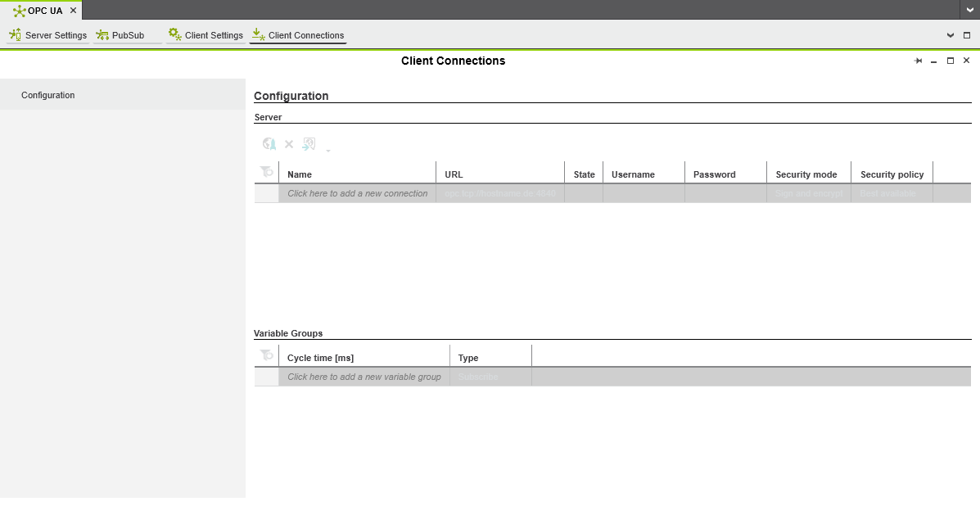Click the Variable Groups section heading

[288, 333]
